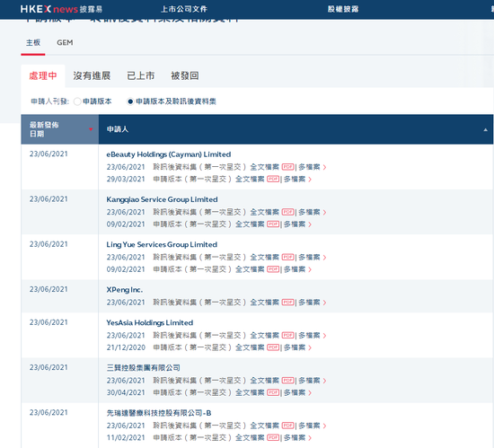
Task: Open 先瑞達醫療 11/02/2021 全文檔案 PDF icon
Action: click(x=273, y=437)
